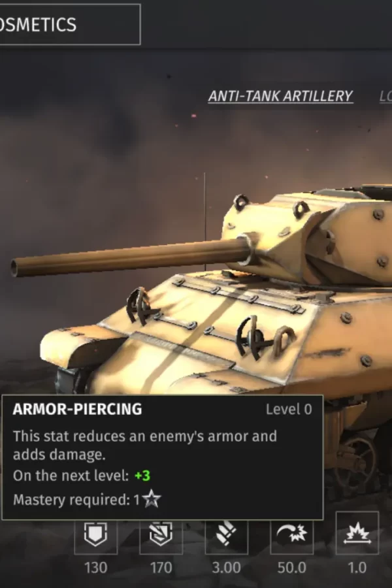Click the 130 armor value
This screenshot has width=392, height=588.
click(x=95, y=568)
